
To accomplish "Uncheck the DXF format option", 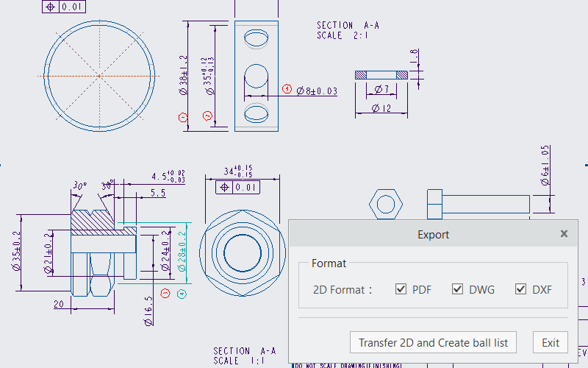I will point(521,289).
